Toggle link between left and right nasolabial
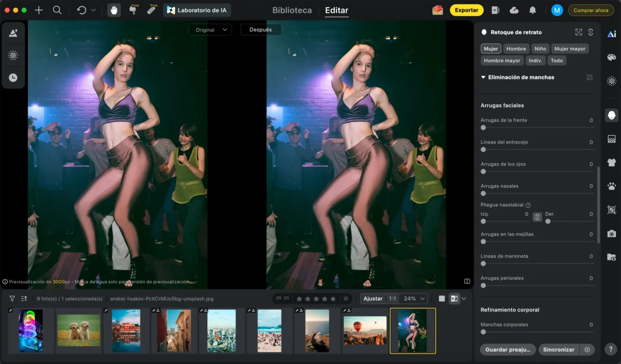The image size is (621, 364). (537, 217)
